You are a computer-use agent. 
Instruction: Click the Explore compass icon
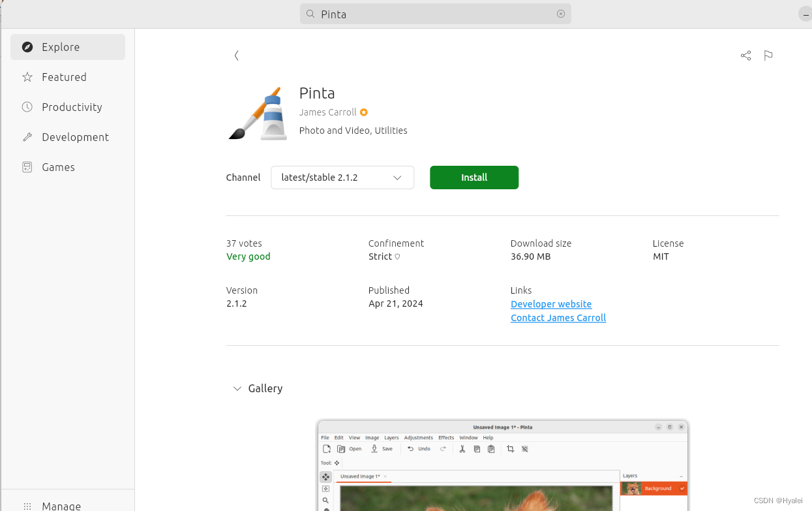pos(27,47)
